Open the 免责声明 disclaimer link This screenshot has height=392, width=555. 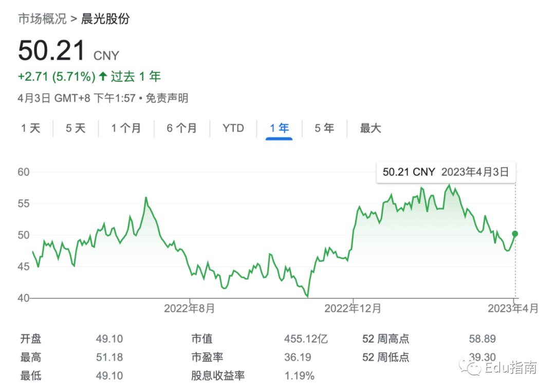tap(167, 98)
